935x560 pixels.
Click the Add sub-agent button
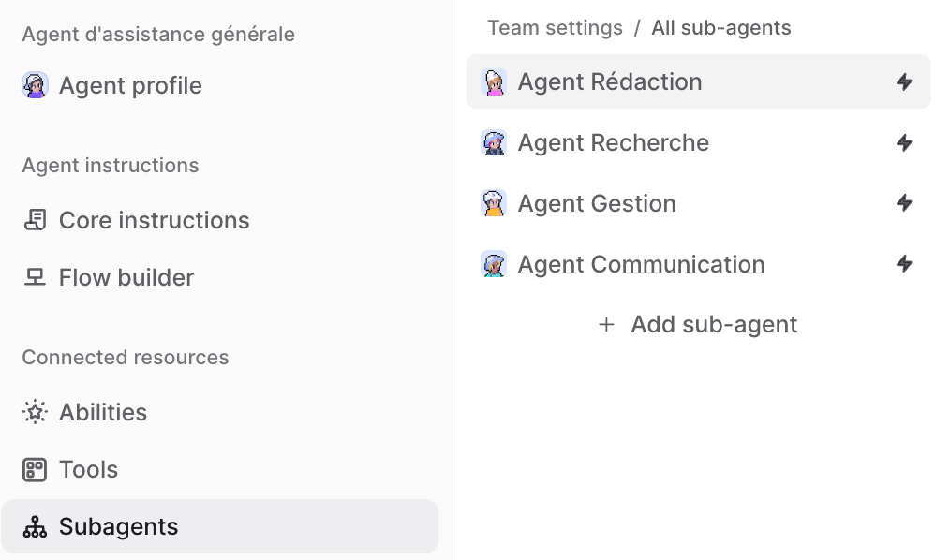(698, 324)
